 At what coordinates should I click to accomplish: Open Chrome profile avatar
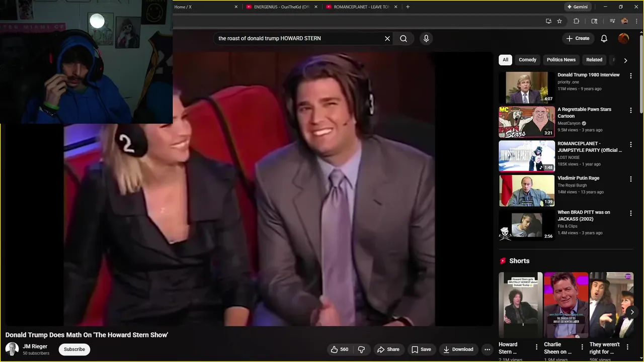tap(624, 21)
